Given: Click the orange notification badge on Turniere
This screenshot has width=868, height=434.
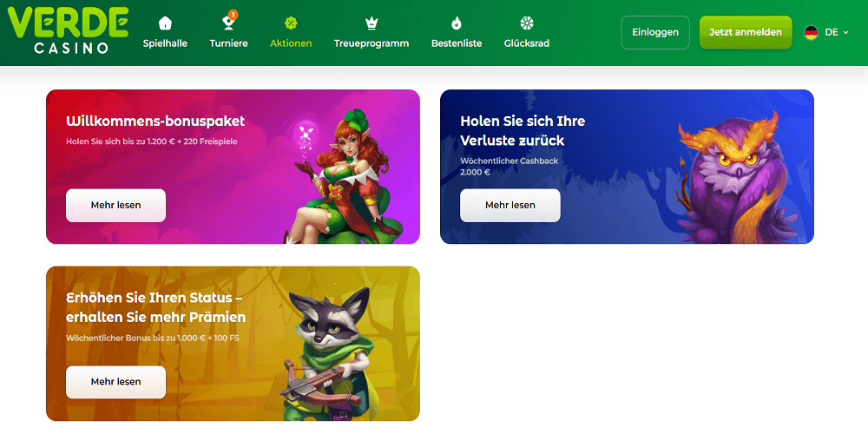Looking at the screenshot, I should (x=233, y=15).
